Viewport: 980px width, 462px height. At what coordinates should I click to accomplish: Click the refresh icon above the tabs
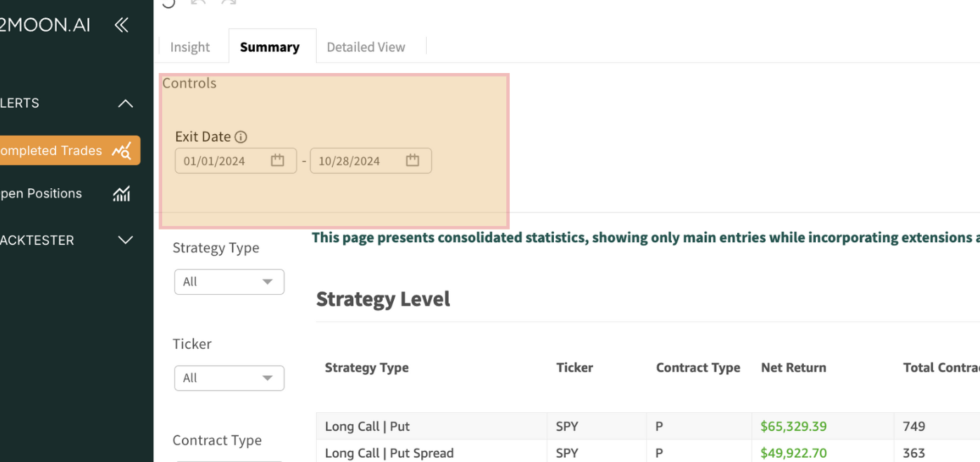[x=168, y=3]
